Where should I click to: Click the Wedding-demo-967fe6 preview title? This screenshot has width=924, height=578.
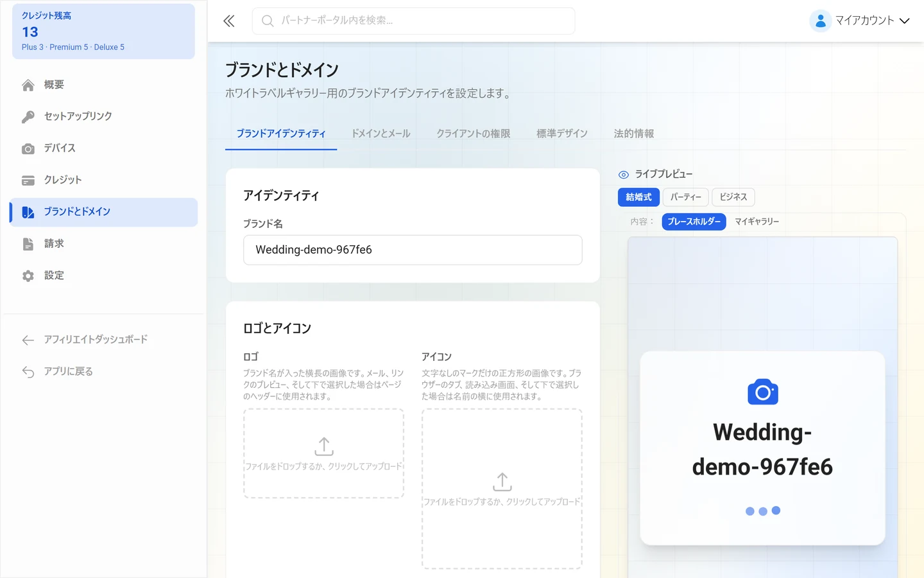762,450
